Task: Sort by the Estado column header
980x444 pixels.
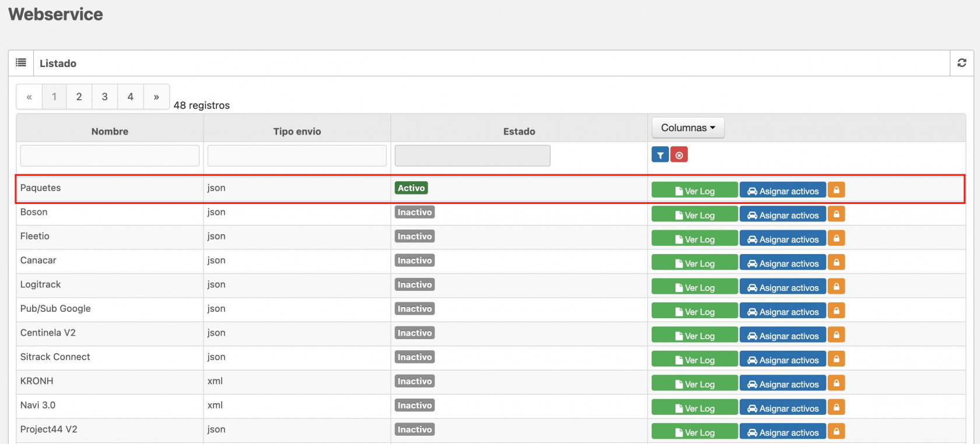Action: point(519,132)
